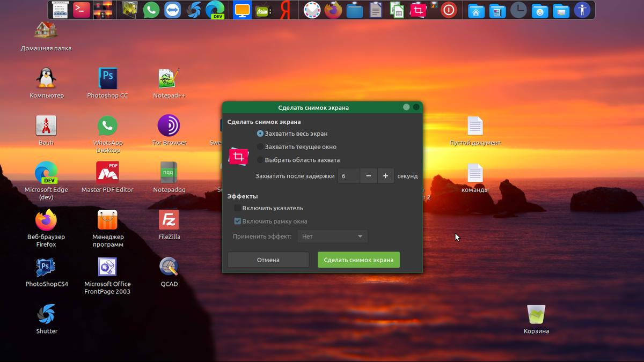
Task: Open the Применить эффект dropdown
Action: [x=333, y=237]
